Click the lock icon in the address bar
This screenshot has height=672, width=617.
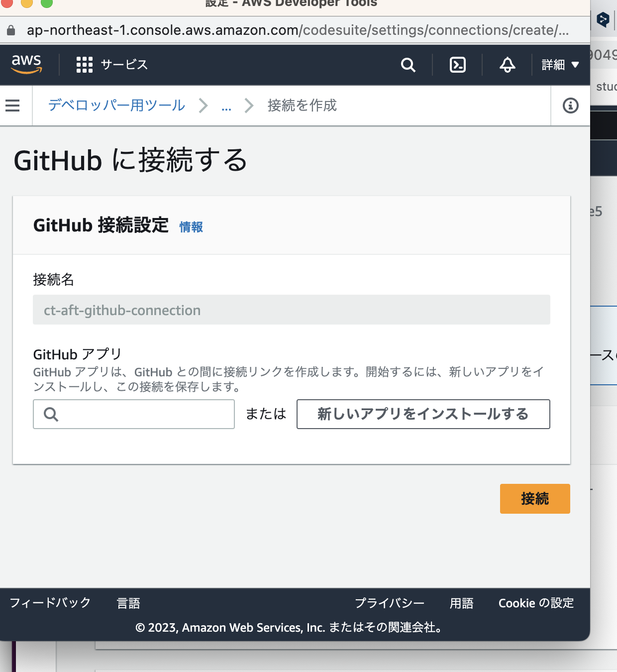(11, 30)
